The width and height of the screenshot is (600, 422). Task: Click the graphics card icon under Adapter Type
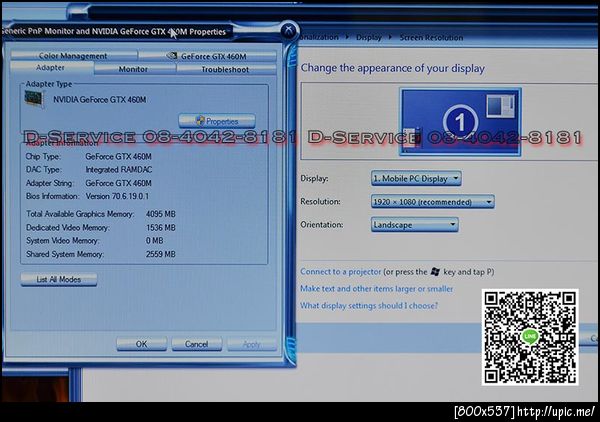(x=34, y=99)
